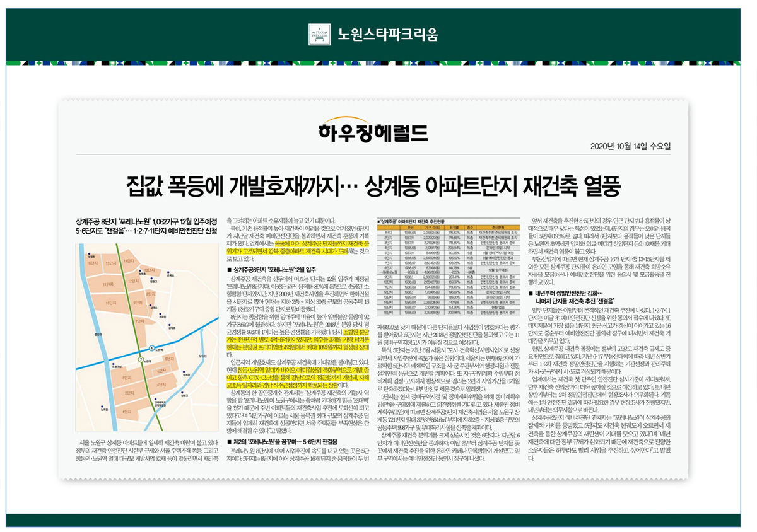
Task: Click the line 7 station marker on the map
Action: pos(141,360)
